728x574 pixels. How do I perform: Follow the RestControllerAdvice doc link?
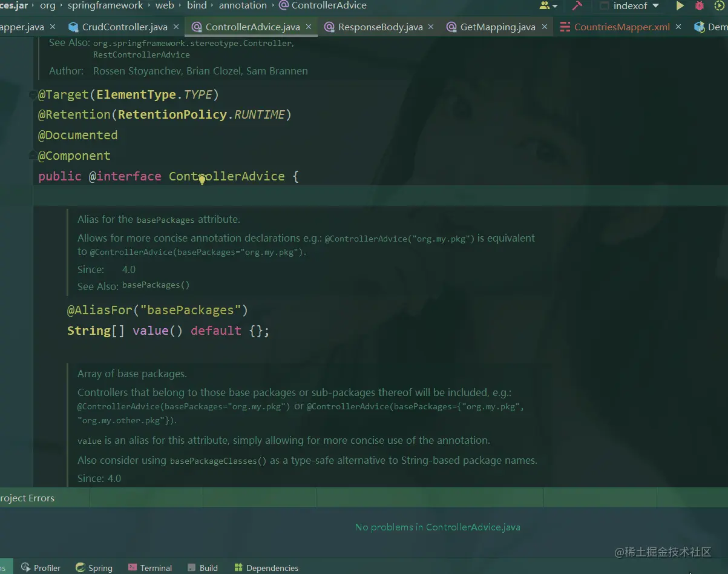[x=142, y=54]
